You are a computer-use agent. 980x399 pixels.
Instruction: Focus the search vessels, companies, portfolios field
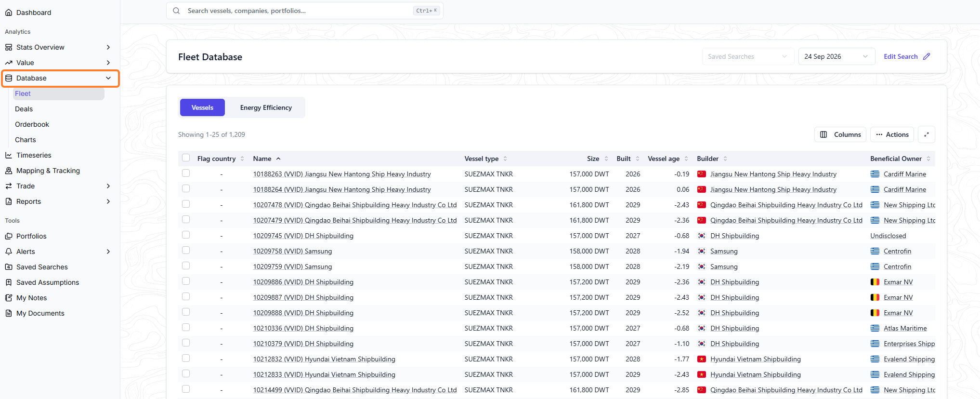coord(304,11)
